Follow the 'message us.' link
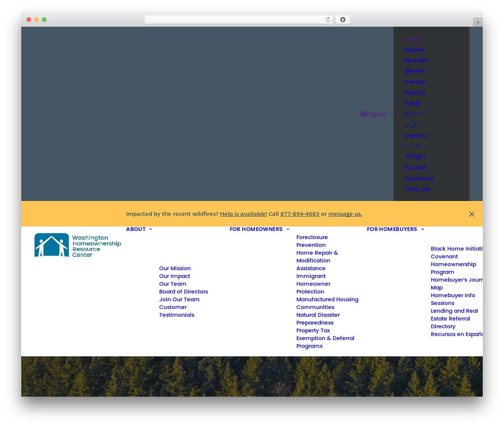 pyautogui.click(x=345, y=214)
